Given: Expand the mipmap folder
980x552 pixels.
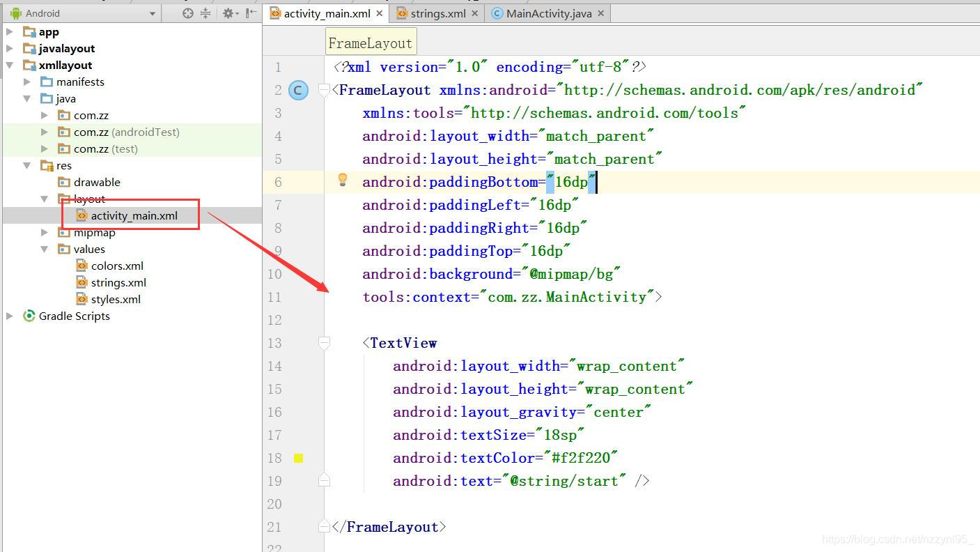Looking at the screenshot, I should pos(45,232).
